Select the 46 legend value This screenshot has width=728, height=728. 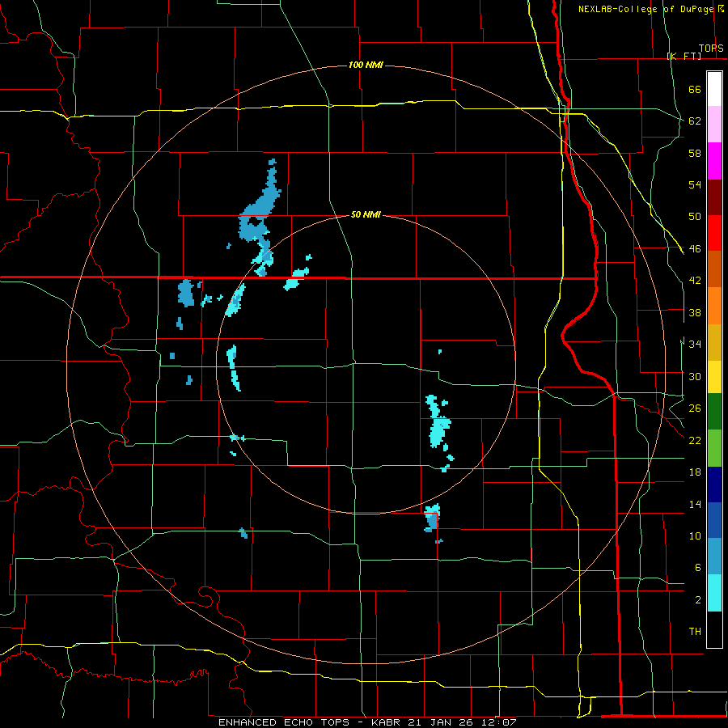(x=695, y=249)
